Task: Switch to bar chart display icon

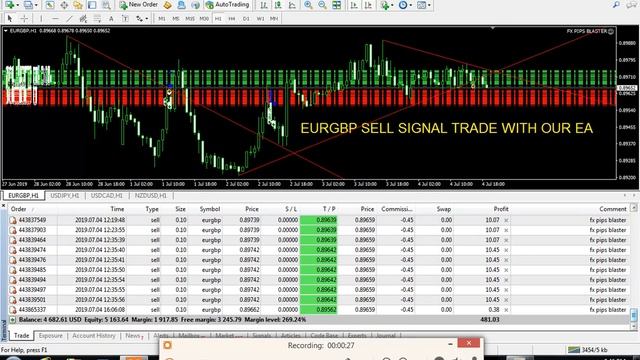Action: tap(264, 5)
